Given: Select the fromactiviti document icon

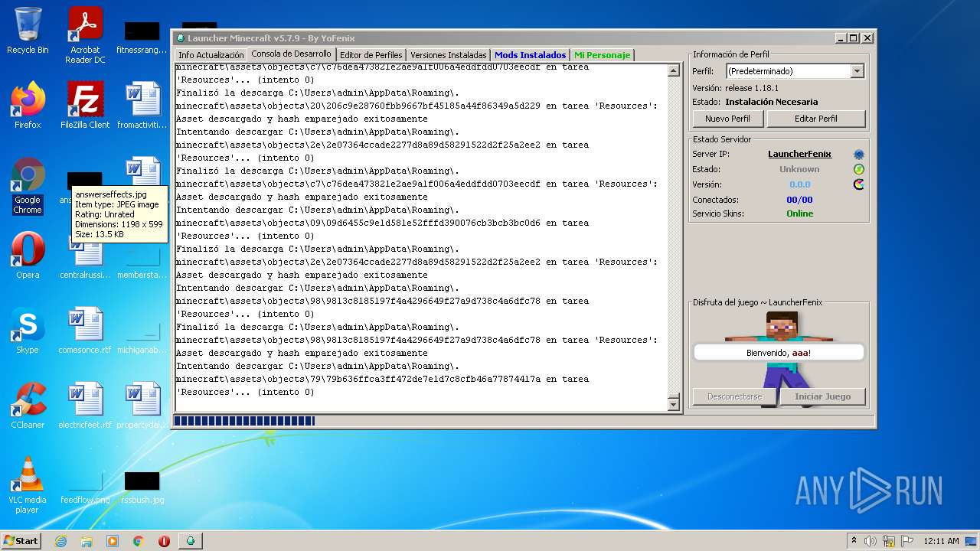Looking at the screenshot, I should tap(142, 105).
